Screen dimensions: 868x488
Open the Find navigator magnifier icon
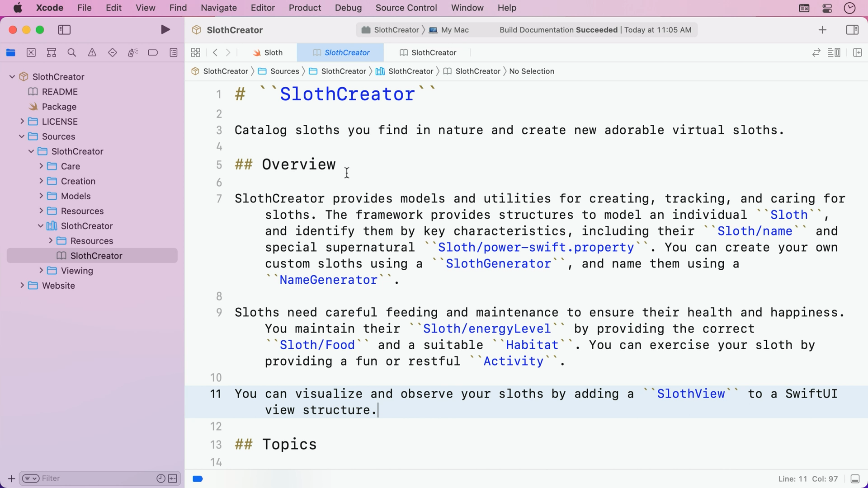click(x=71, y=53)
